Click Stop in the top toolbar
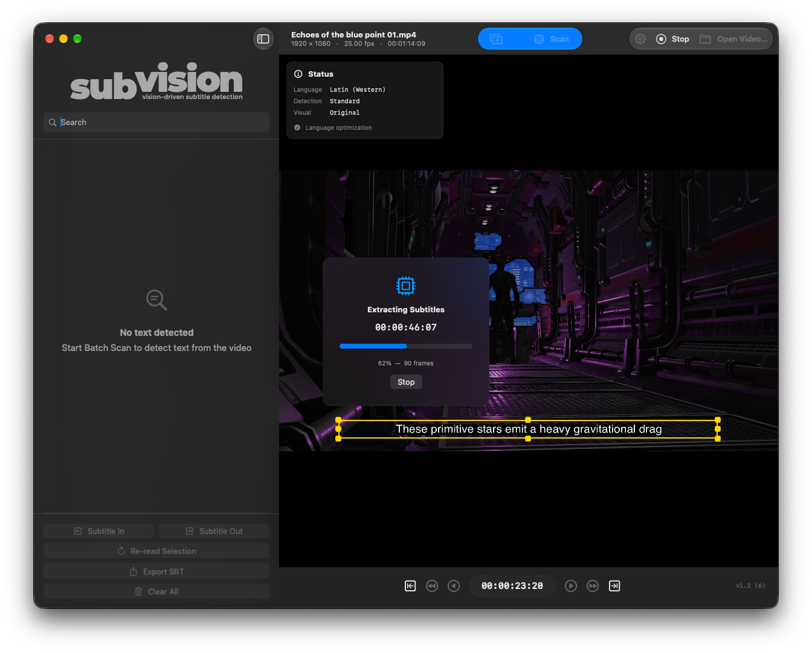 [x=672, y=39]
